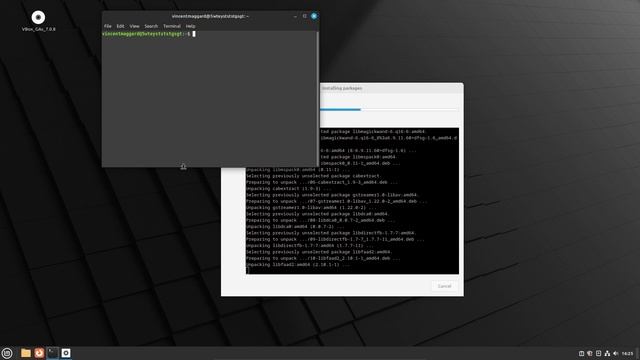640x360 pixels.
Task: Open the terminal Search menu
Action: [x=151, y=26]
